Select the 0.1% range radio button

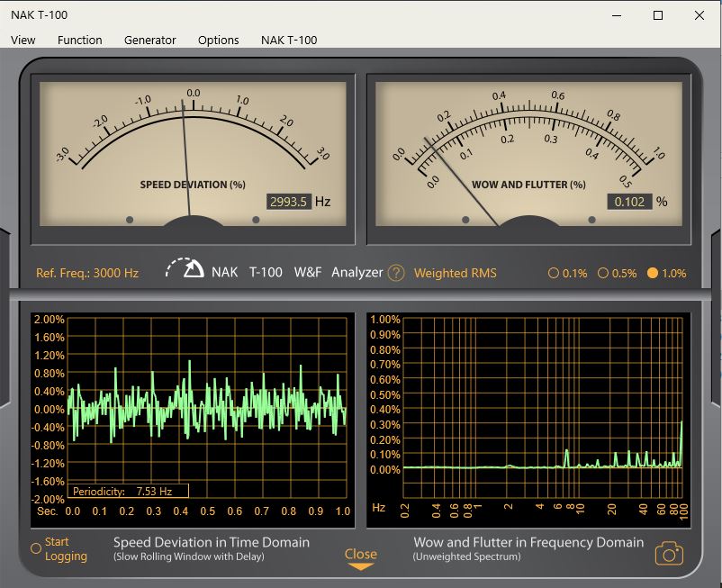553,273
